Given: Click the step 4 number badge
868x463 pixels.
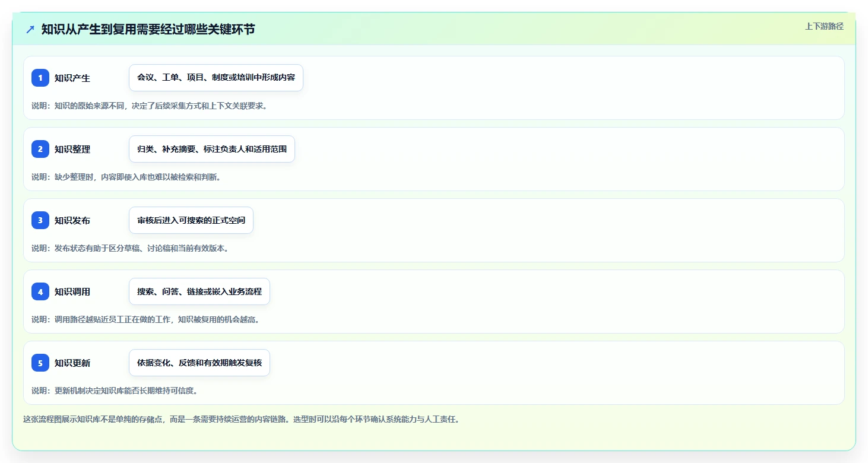Looking at the screenshot, I should tap(40, 291).
